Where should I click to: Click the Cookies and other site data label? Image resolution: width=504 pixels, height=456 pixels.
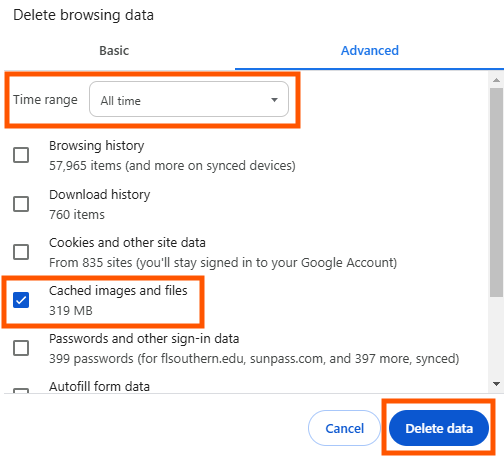[x=127, y=243]
